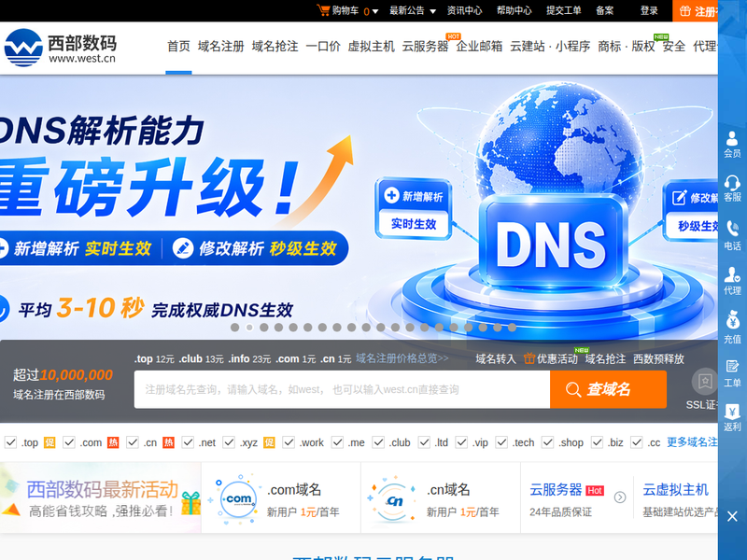Toggle the .xyz domain checkbox
The width and height of the screenshot is (747, 560).
pyautogui.click(x=229, y=441)
